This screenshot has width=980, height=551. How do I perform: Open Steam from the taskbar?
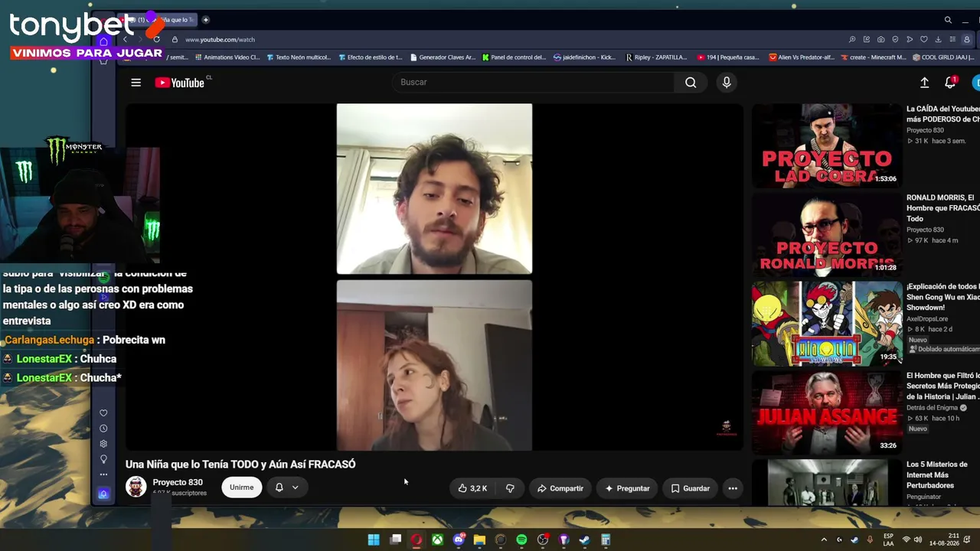tap(585, 540)
